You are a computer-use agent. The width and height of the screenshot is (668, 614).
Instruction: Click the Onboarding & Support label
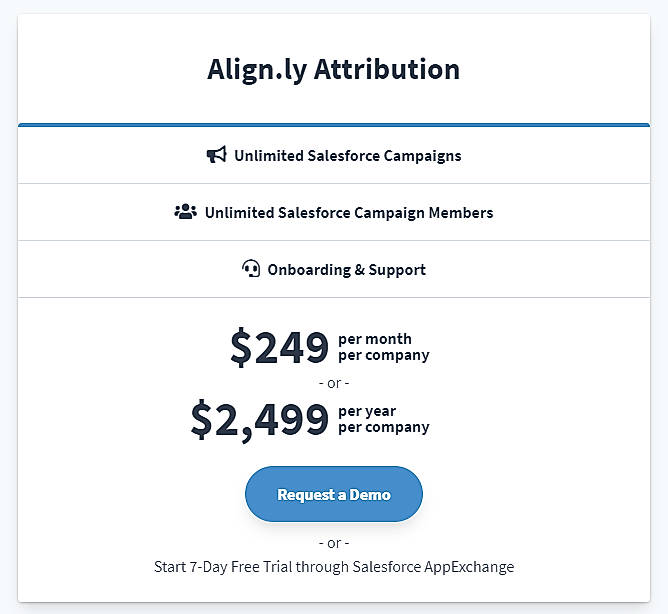click(346, 270)
